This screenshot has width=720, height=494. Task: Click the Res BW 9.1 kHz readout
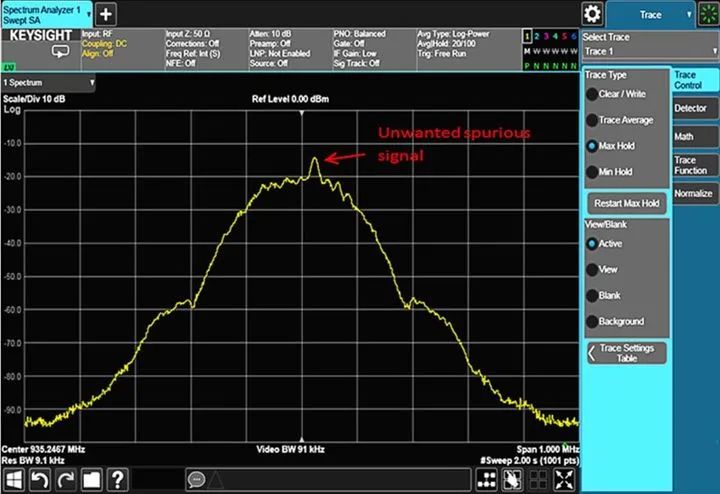click(33, 460)
